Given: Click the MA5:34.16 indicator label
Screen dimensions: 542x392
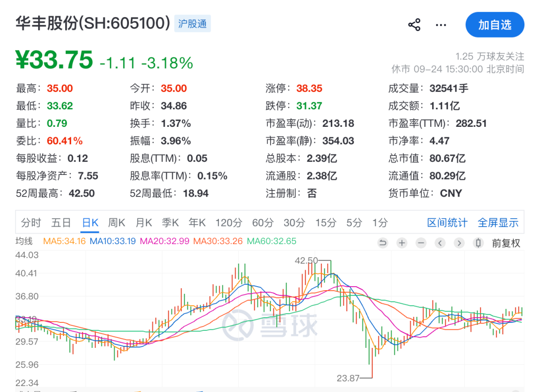Looking at the screenshot, I should point(64,241).
